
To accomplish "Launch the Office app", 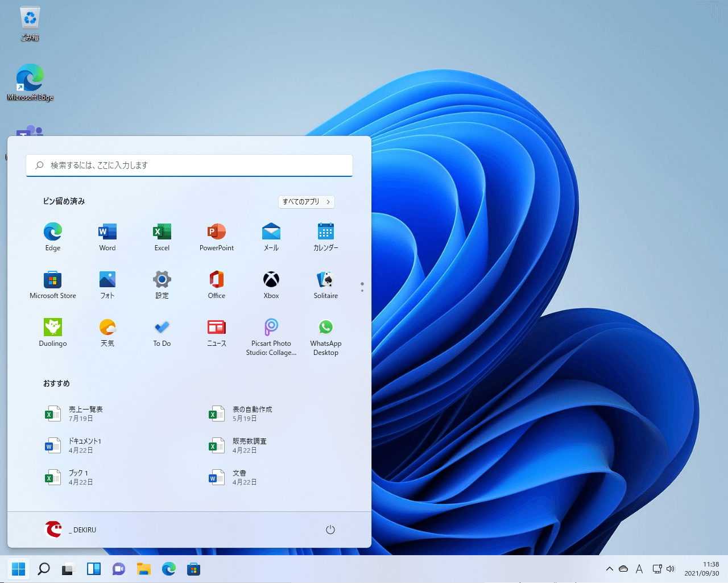I will coord(217,284).
